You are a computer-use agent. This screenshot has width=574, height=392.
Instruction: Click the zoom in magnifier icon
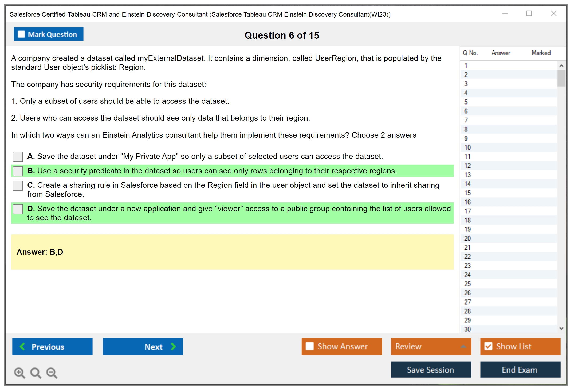[x=19, y=373]
